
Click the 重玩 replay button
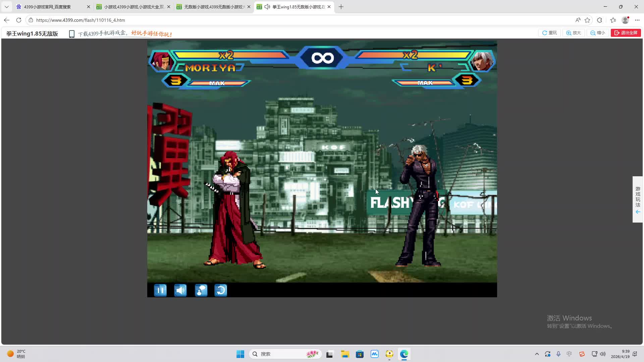pos(549,33)
